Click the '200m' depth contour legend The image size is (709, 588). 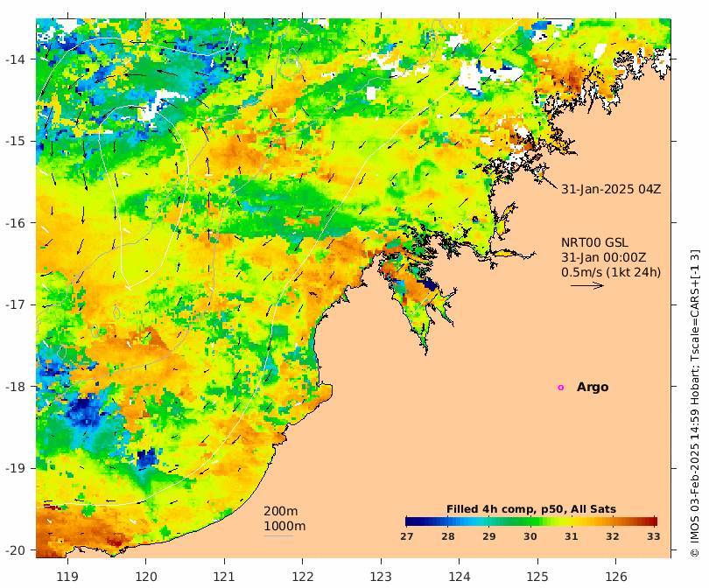281,511
